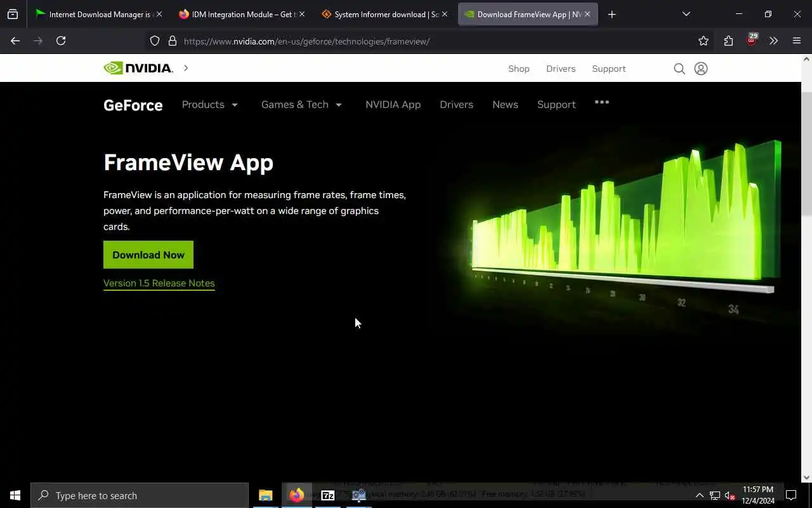Close the System Informer download tab

coord(444,14)
